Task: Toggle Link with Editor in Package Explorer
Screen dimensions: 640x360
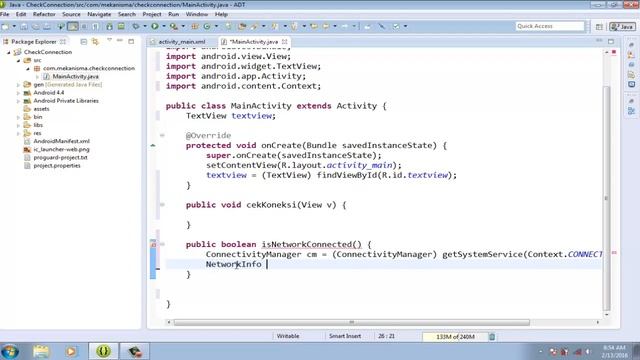Action: tap(95, 42)
